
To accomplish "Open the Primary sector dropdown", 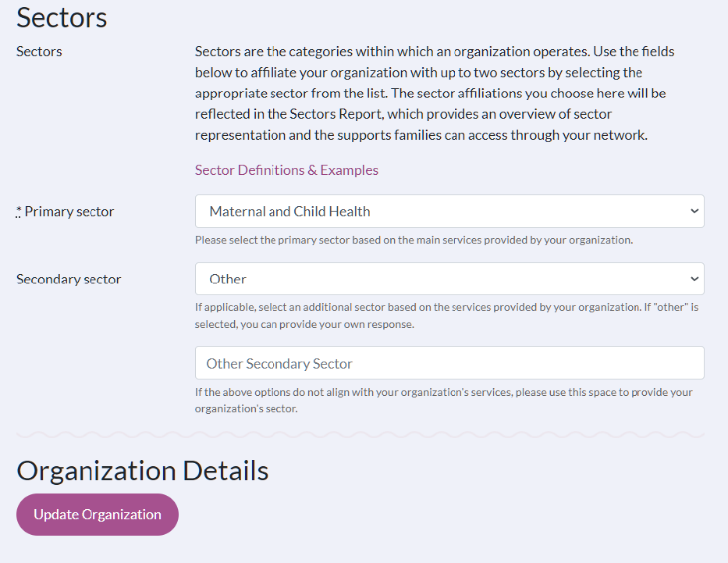I will click(449, 212).
